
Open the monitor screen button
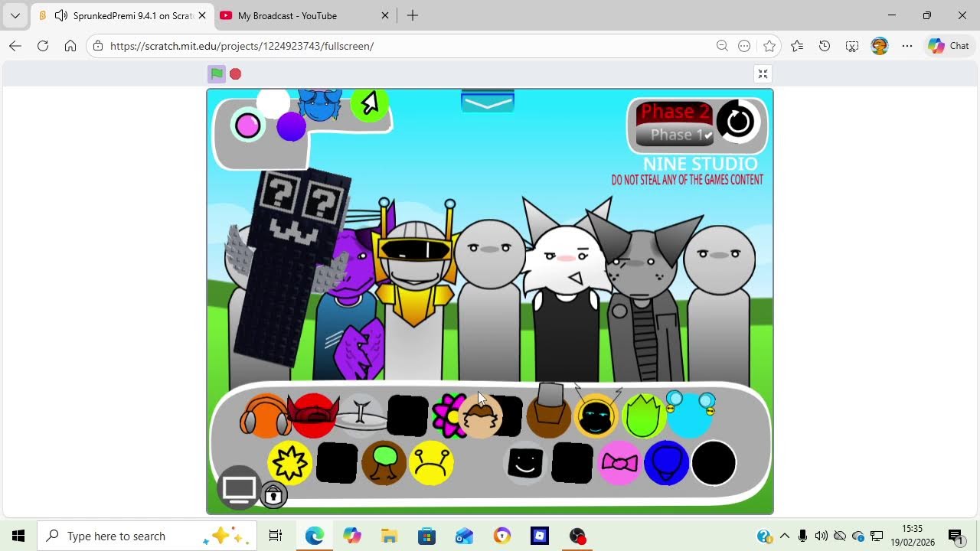pos(239,487)
